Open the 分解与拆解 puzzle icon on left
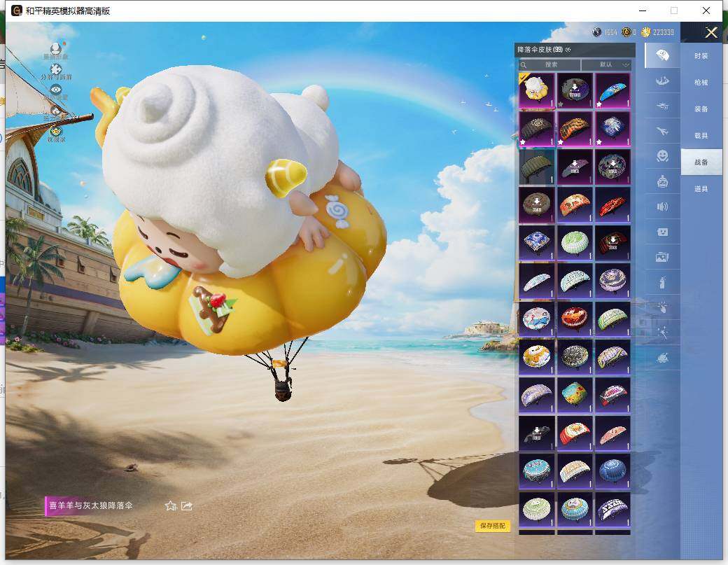 coord(56,69)
